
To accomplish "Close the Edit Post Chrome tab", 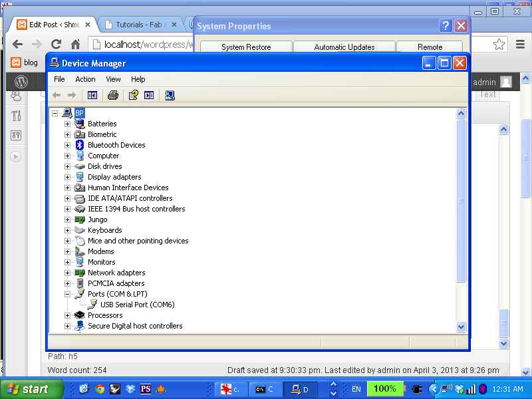I will point(88,25).
